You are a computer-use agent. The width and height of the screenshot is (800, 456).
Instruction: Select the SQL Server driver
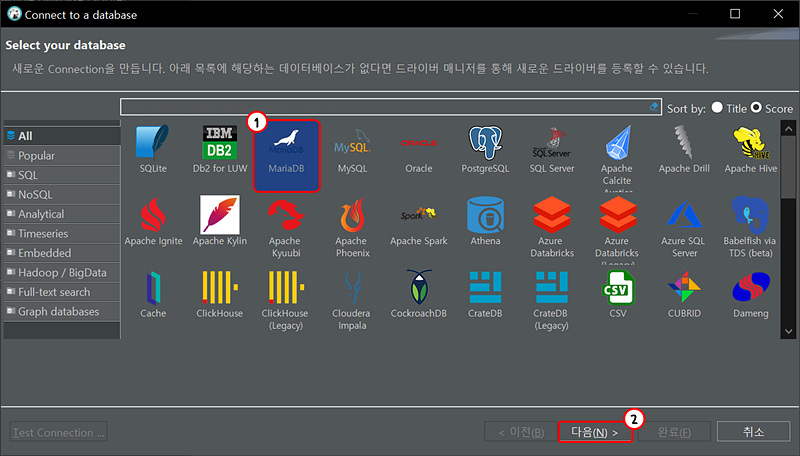tap(552, 149)
